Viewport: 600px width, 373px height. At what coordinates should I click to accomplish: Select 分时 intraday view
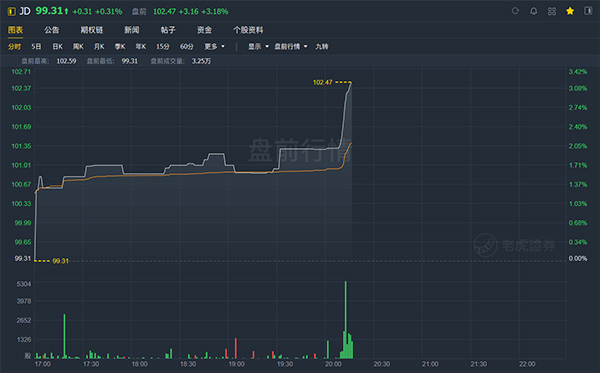(15, 47)
